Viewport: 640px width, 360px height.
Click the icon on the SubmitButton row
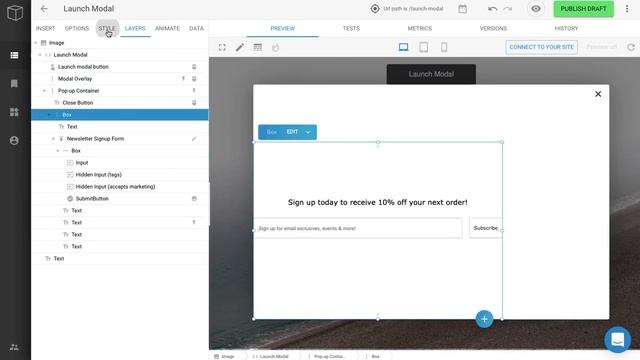[194, 198]
